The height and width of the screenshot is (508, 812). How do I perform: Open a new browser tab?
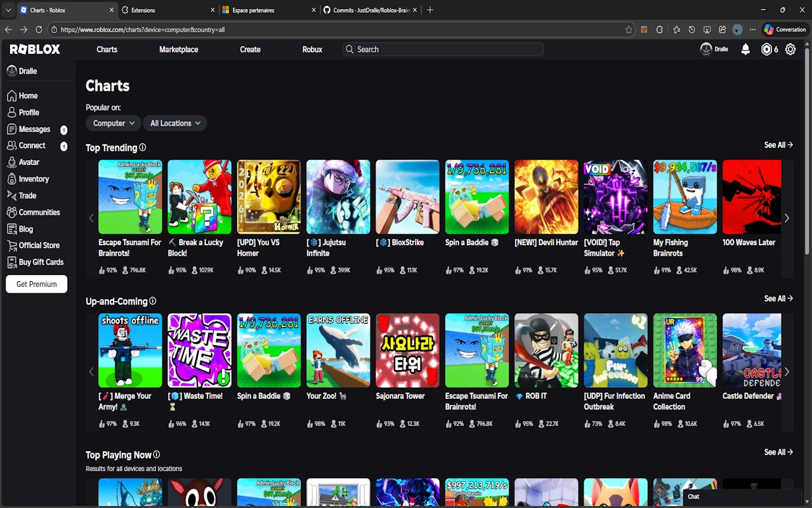click(x=430, y=10)
